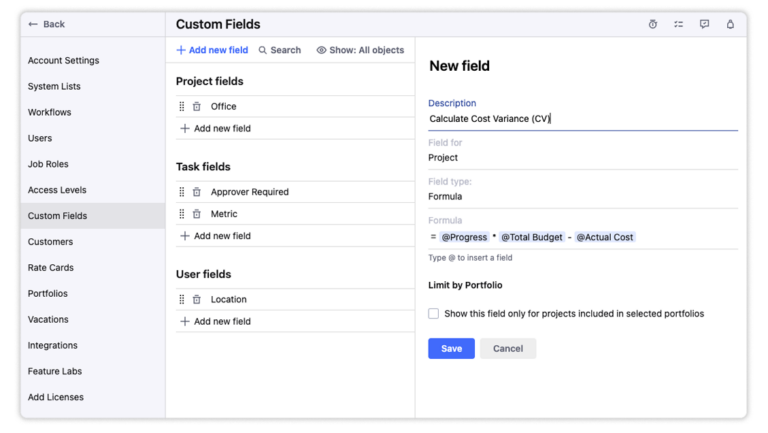This screenshot has height=433, width=768.
Task: Open the Show: All objects filter
Action: tap(360, 50)
